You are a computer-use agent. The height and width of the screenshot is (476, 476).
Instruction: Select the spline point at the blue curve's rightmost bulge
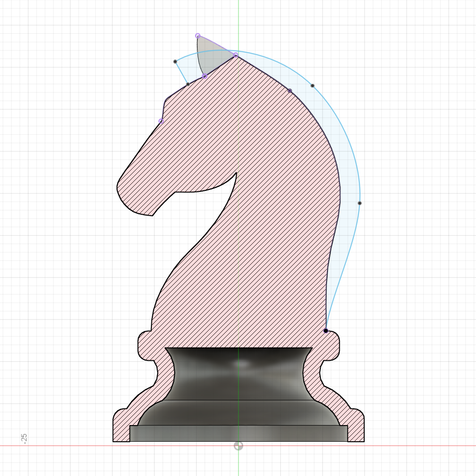click(359, 203)
